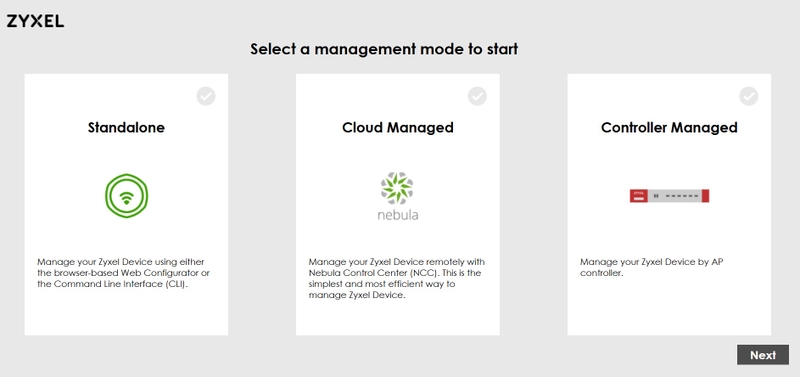
Task: Click the green Wi-Fi Standalone icon
Action: [x=127, y=196]
